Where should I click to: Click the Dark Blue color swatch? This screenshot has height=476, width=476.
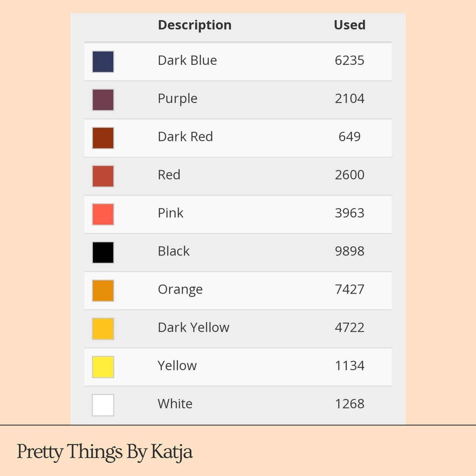coord(103,61)
